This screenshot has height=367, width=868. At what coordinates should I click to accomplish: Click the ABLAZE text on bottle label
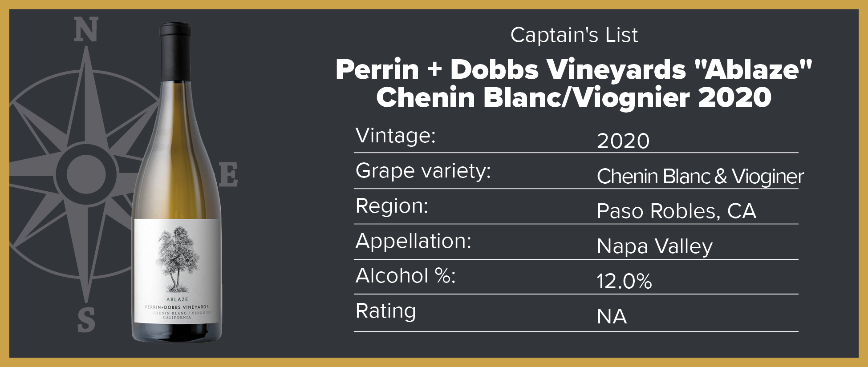(x=177, y=299)
